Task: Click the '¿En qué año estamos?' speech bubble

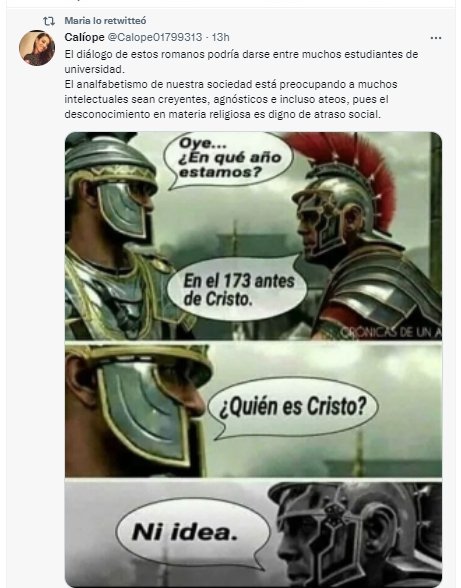Action: [x=228, y=160]
